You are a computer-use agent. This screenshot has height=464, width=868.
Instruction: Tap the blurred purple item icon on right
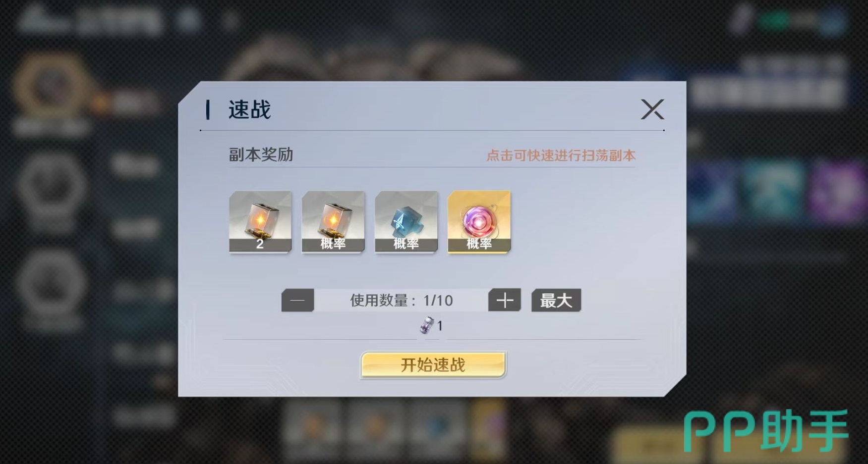[838, 191]
